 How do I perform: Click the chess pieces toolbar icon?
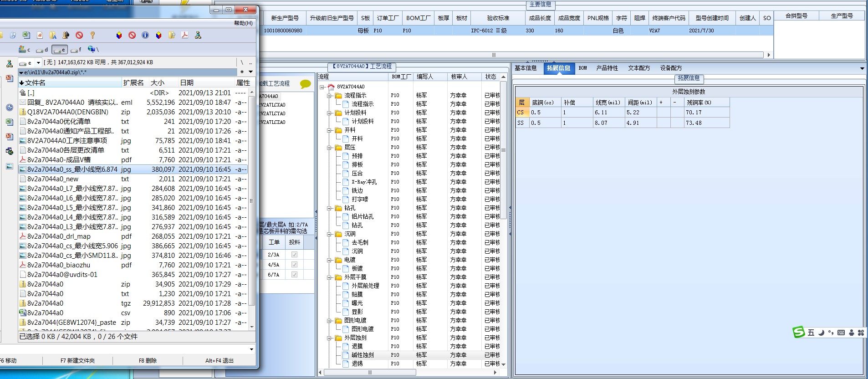point(66,35)
